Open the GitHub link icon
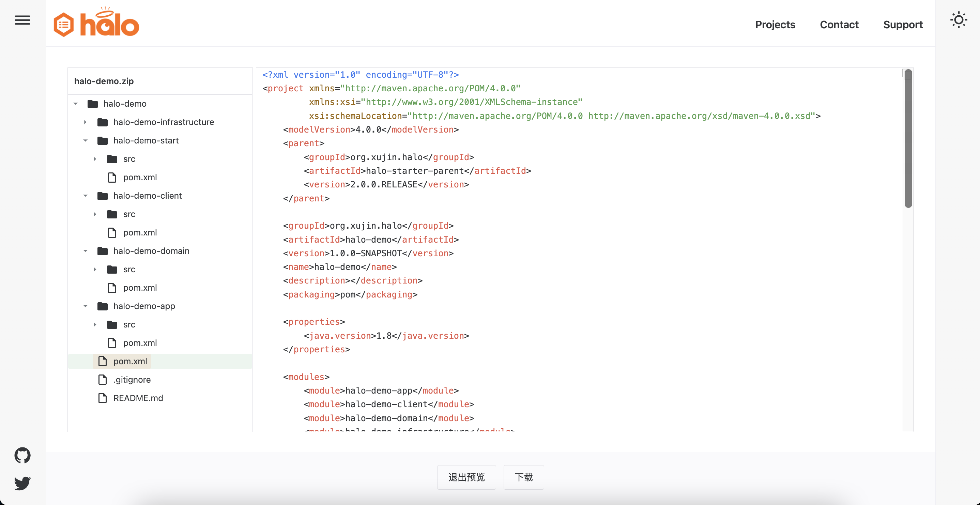Screen dimensions: 980x505 pos(22,455)
